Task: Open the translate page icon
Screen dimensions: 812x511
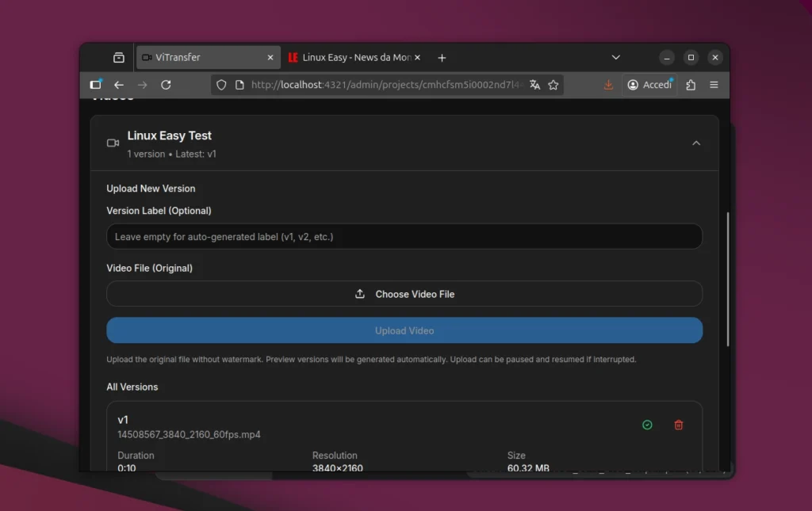Action: pyautogui.click(x=534, y=84)
